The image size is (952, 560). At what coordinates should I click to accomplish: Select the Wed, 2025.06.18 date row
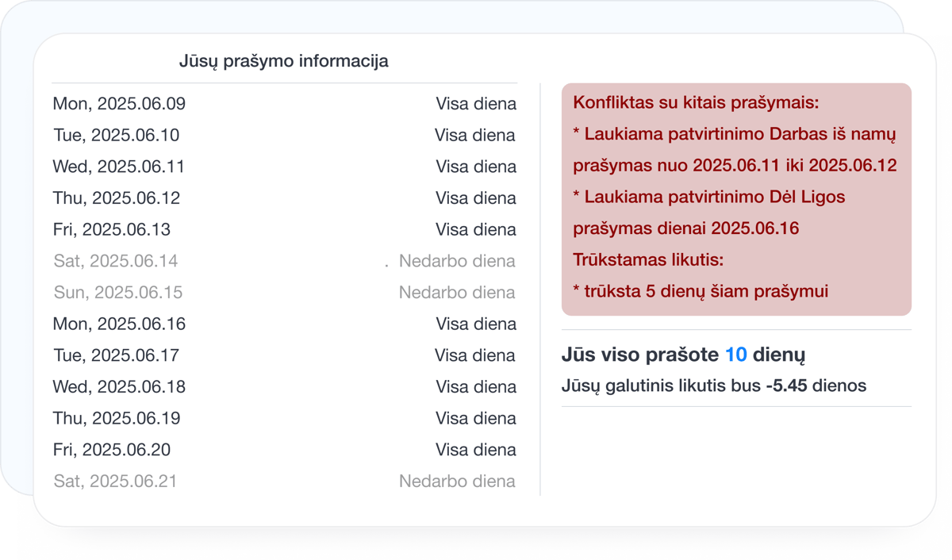click(119, 386)
